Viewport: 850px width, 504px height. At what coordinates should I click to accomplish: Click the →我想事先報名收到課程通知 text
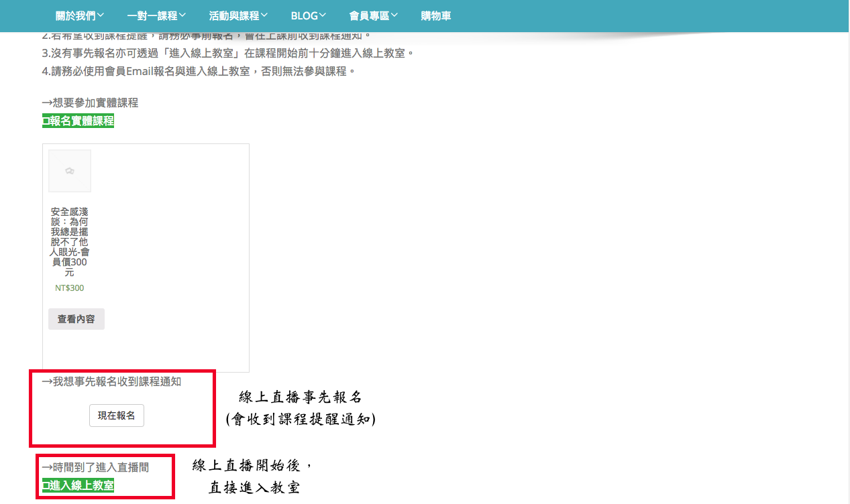pyautogui.click(x=111, y=381)
